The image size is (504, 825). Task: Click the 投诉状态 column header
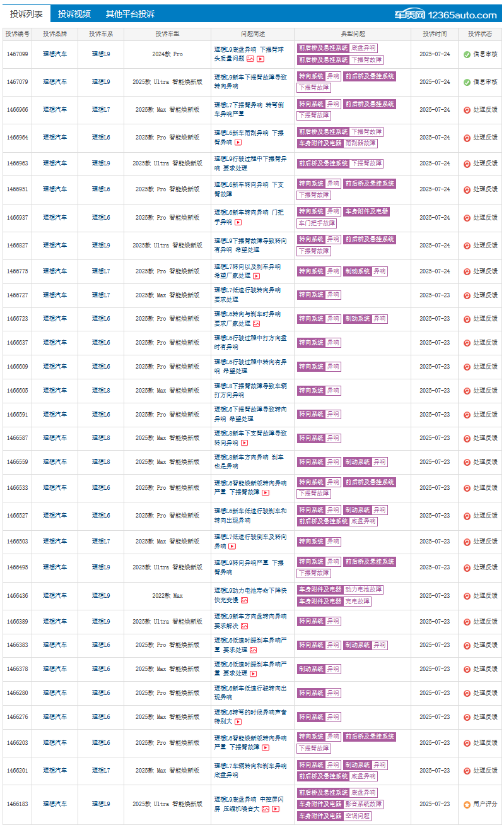480,34
